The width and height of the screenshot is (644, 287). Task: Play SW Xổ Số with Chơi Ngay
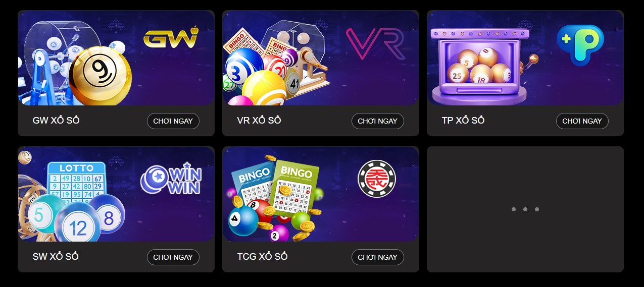pyautogui.click(x=173, y=257)
